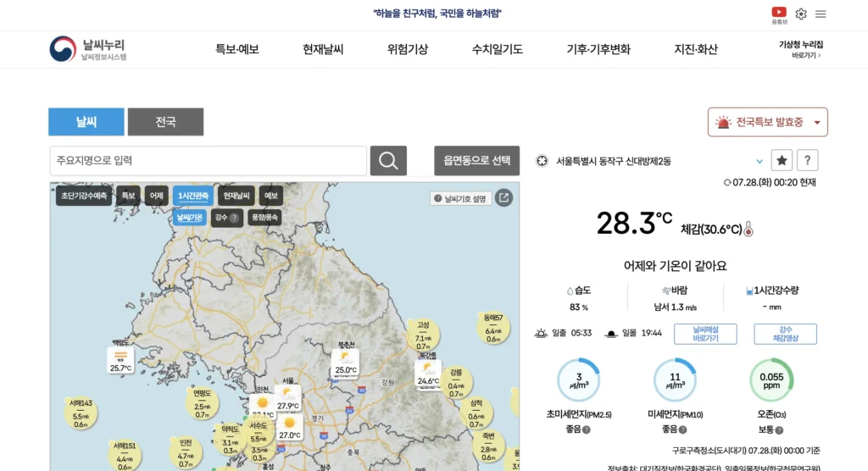Open the hamburger menu icon
The image size is (868, 471).
click(x=821, y=14)
